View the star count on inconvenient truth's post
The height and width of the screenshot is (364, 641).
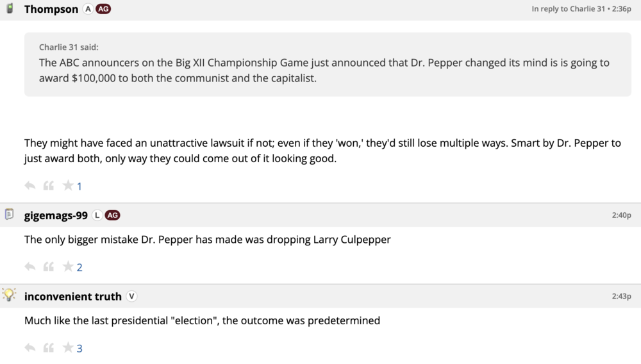(x=79, y=349)
